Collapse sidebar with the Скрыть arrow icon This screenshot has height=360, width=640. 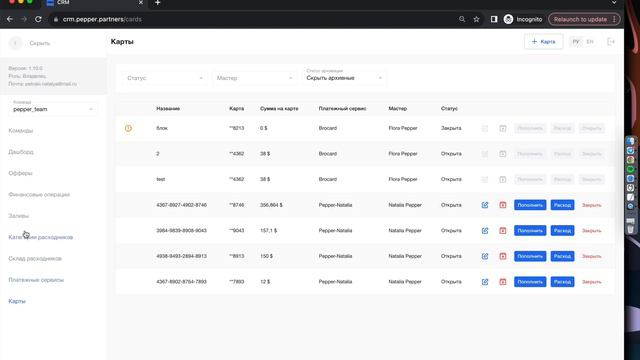pos(16,43)
